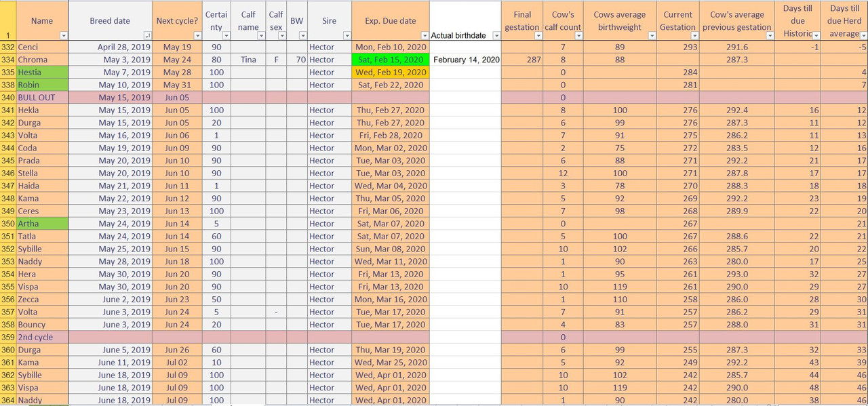
Task: Select the green Hestia name cell
Action: pyautogui.click(x=42, y=73)
